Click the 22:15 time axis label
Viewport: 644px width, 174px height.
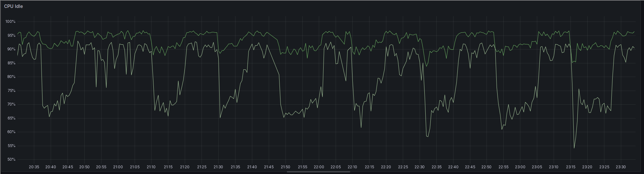369,167
